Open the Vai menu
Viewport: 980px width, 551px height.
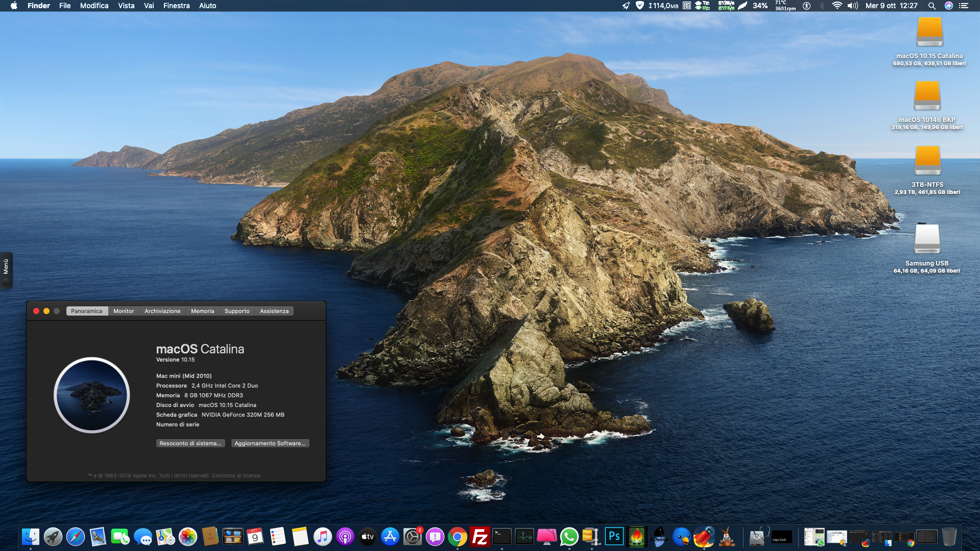tap(149, 6)
